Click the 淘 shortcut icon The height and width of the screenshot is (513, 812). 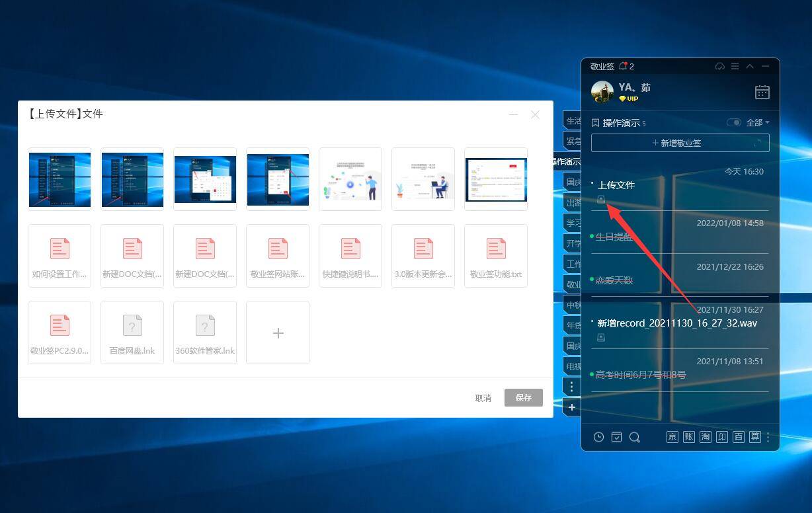706,437
